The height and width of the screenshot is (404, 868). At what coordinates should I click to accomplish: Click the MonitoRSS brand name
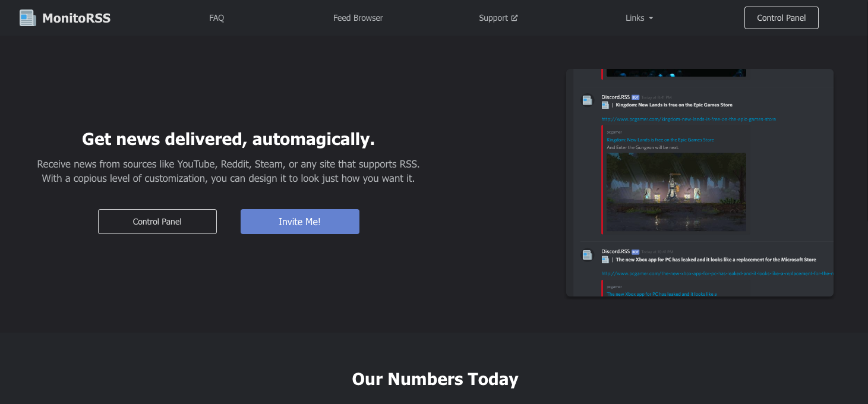pyautogui.click(x=76, y=18)
